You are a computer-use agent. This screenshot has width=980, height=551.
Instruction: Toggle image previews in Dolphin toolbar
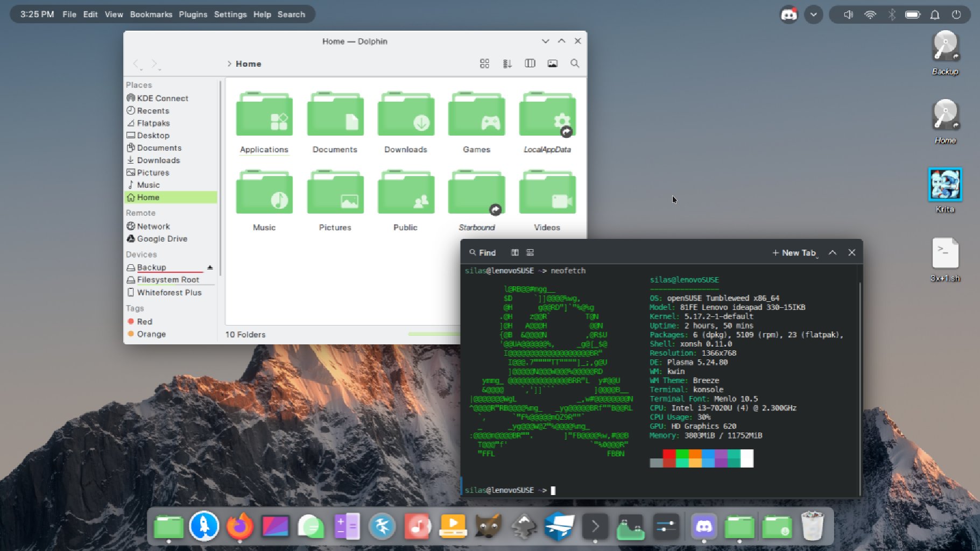(553, 63)
